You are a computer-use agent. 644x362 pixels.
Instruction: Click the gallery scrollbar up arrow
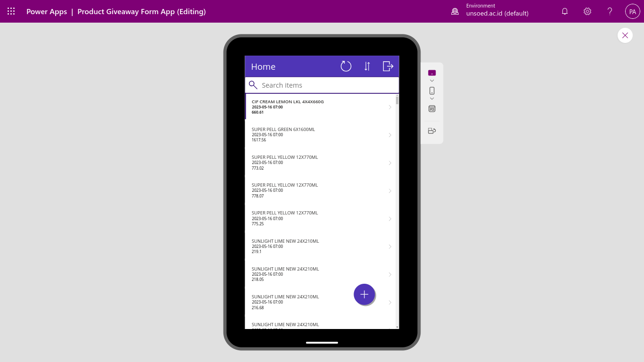click(397, 95)
